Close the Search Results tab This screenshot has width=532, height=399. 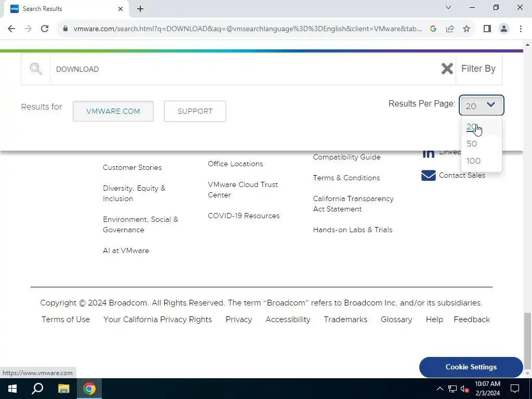pyautogui.click(x=121, y=9)
